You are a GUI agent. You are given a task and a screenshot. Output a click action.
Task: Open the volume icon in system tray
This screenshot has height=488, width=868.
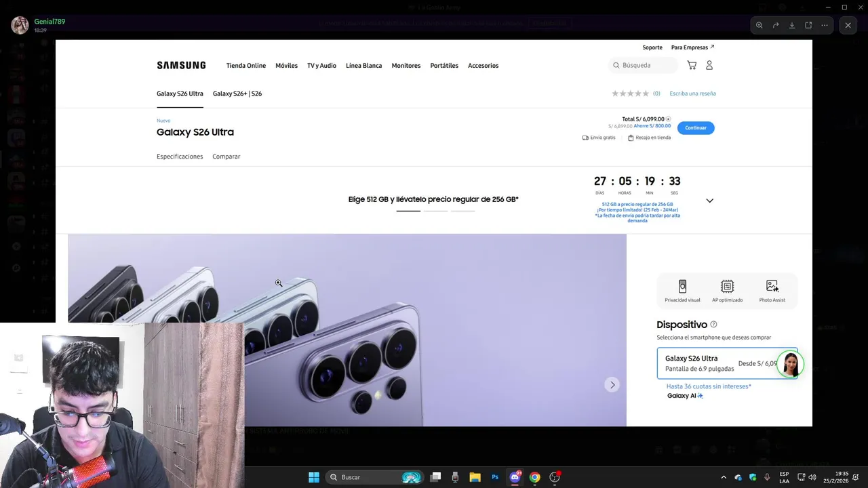click(812, 477)
